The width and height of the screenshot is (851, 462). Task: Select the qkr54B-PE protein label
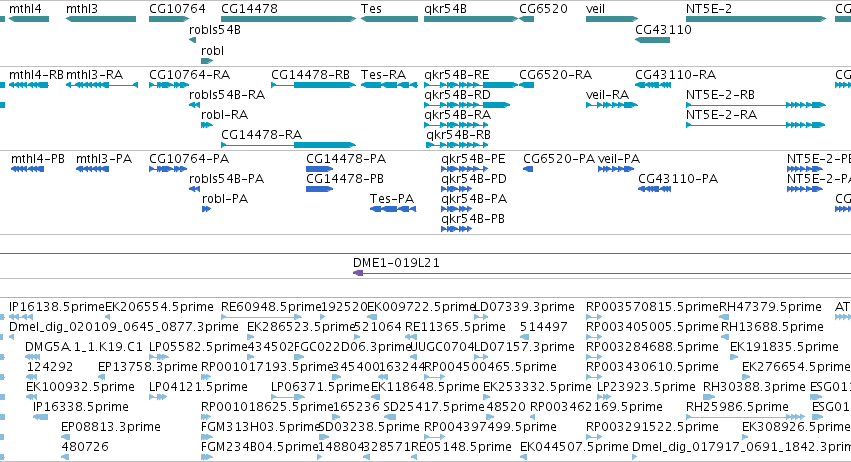tap(473, 159)
